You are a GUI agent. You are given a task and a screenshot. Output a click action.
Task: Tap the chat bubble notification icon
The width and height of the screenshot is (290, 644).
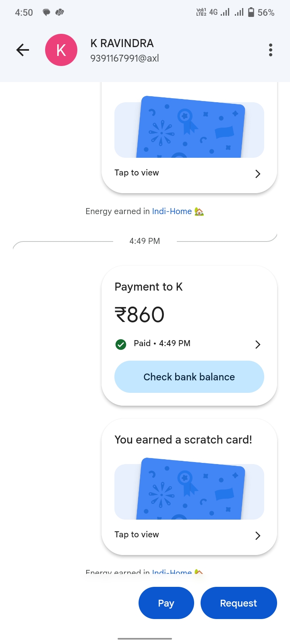pos(47,12)
